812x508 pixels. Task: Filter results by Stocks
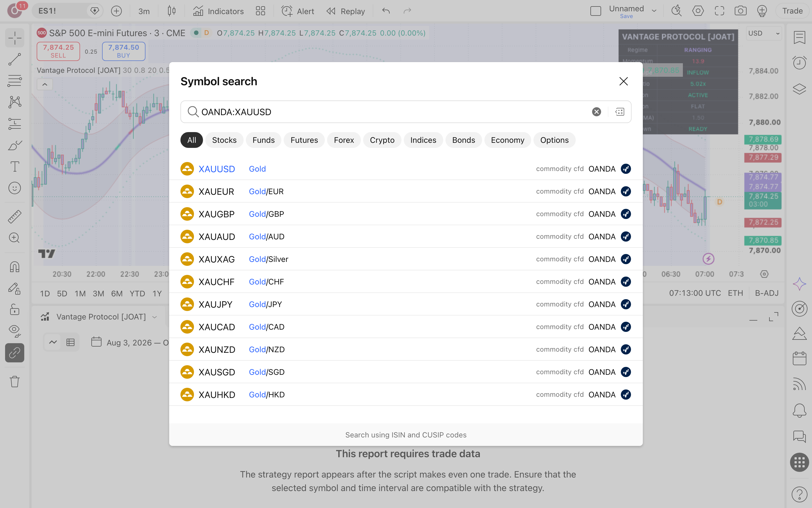click(224, 140)
